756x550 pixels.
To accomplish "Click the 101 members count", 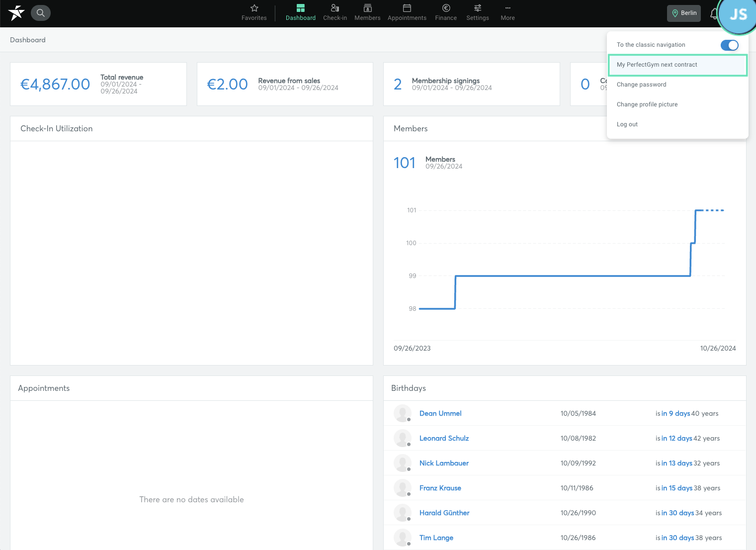I will (405, 163).
